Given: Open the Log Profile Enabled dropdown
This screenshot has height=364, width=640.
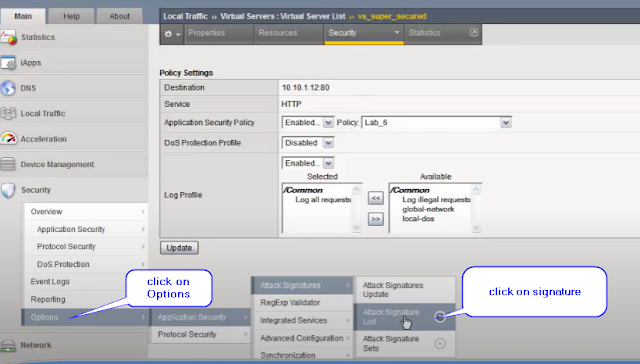Looking at the screenshot, I should point(308,163).
